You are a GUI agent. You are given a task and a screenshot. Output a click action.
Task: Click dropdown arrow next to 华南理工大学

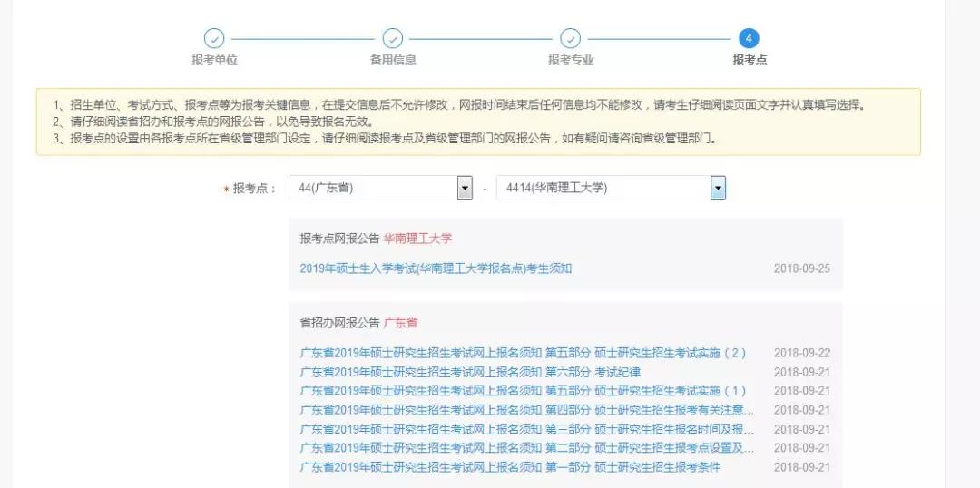click(x=718, y=188)
